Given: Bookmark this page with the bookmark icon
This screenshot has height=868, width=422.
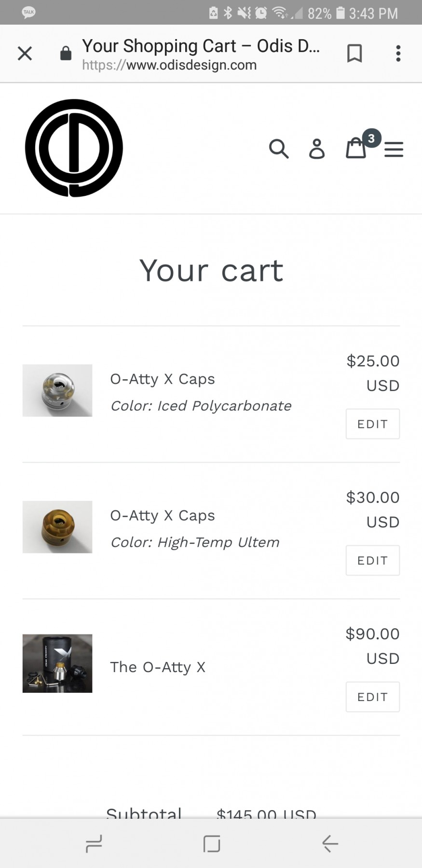Looking at the screenshot, I should coord(354,53).
